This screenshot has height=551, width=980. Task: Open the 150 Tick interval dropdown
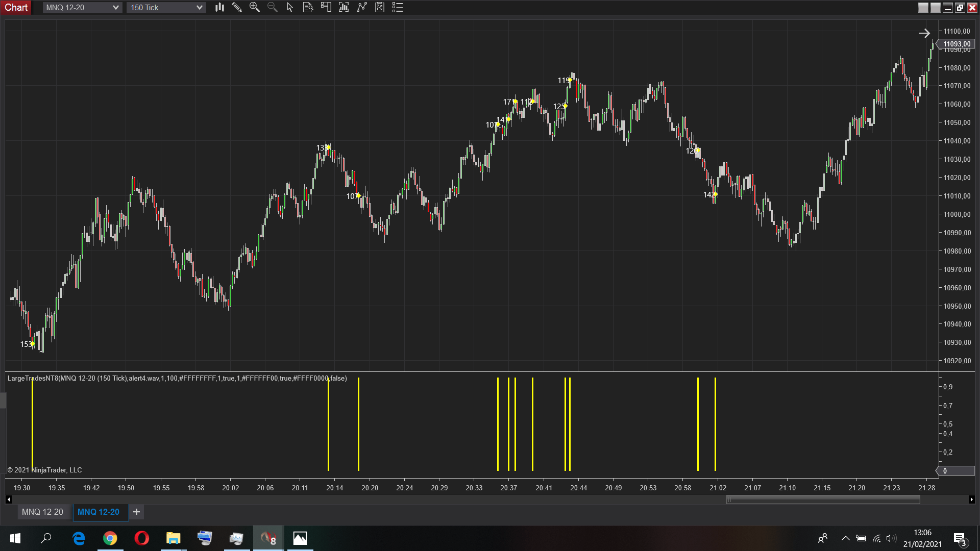[166, 7]
